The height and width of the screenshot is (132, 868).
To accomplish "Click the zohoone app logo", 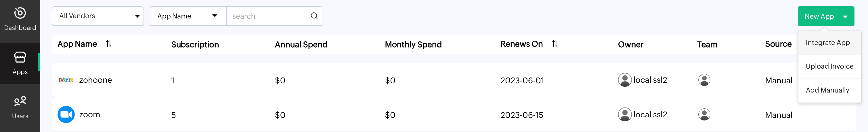I will (x=66, y=80).
